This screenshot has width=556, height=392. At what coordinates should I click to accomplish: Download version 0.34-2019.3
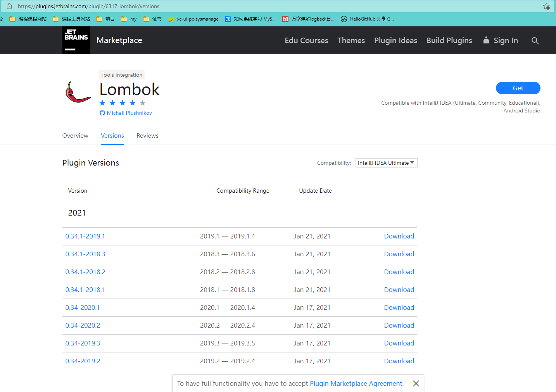click(x=399, y=343)
